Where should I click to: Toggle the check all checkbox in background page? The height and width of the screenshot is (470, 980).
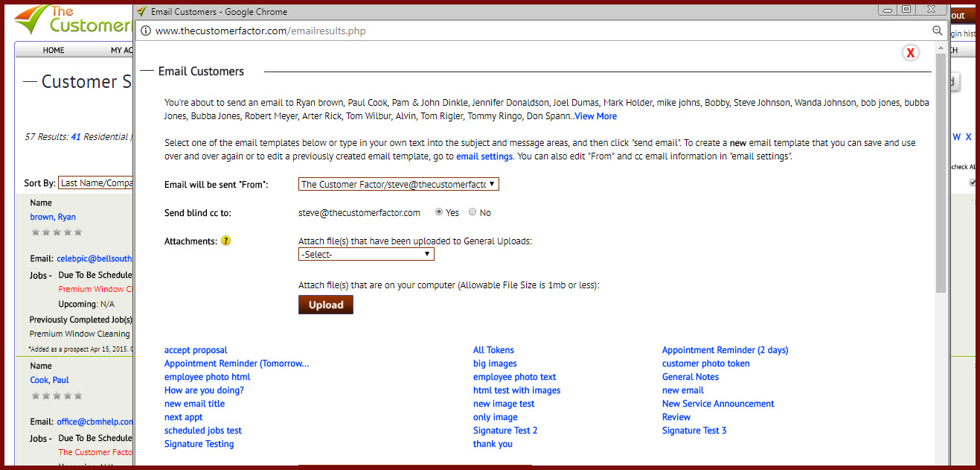(x=973, y=182)
